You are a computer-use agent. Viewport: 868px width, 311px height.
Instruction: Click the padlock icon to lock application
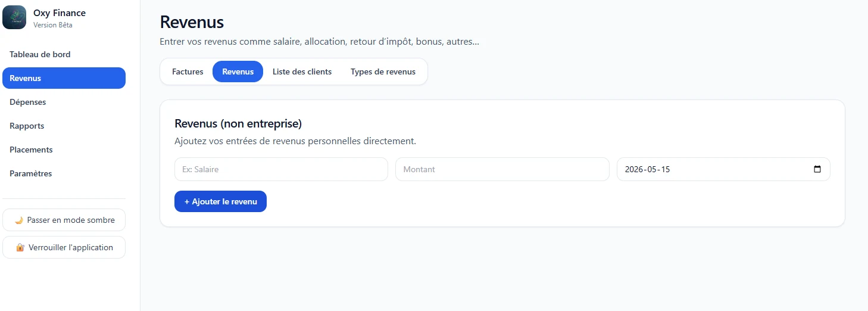(20, 247)
